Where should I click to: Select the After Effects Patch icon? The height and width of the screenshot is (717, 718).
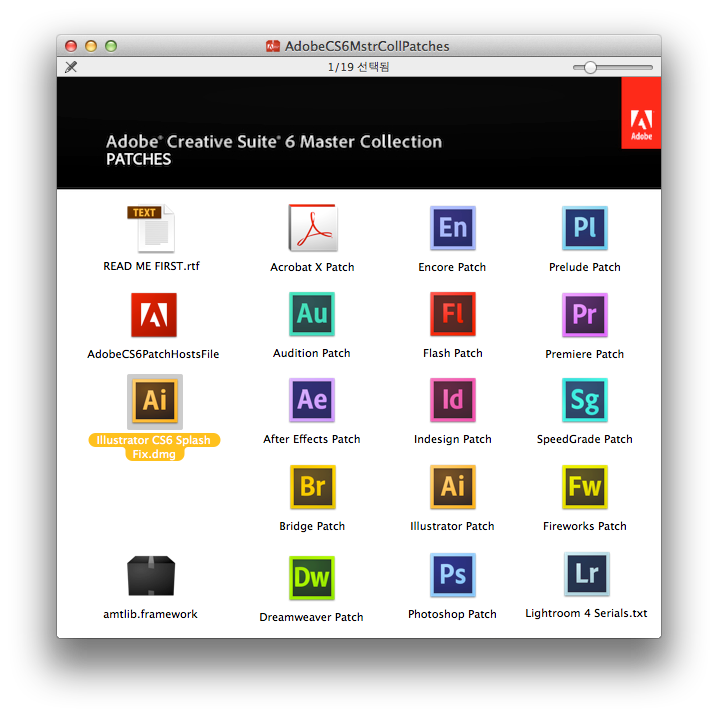click(x=312, y=400)
